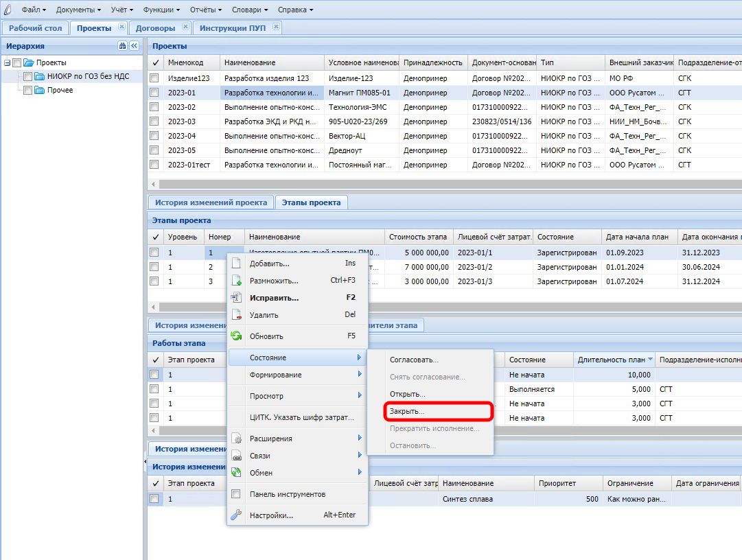Click the Удалить delete icon in context menu
The width and height of the screenshot is (742, 560).
(236, 315)
